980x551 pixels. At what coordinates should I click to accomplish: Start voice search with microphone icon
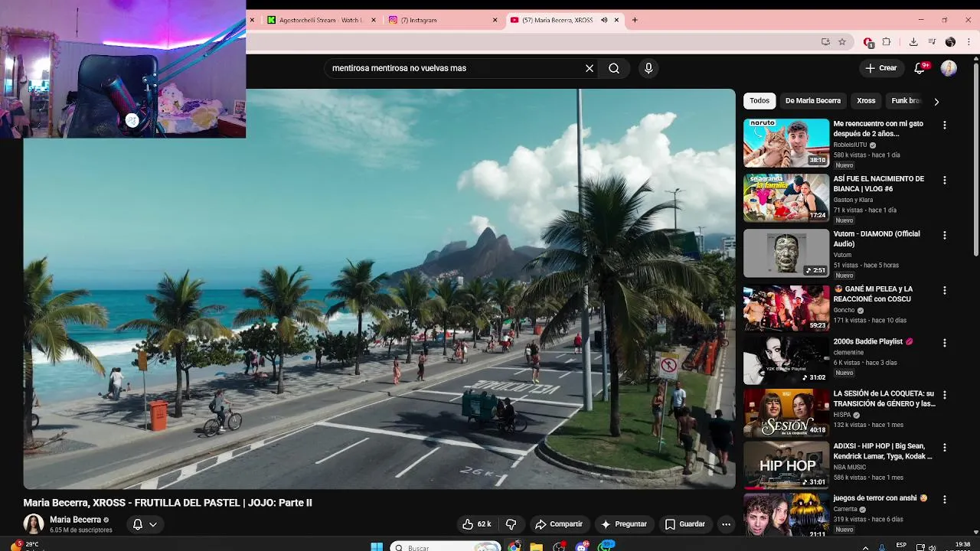point(648,68)
